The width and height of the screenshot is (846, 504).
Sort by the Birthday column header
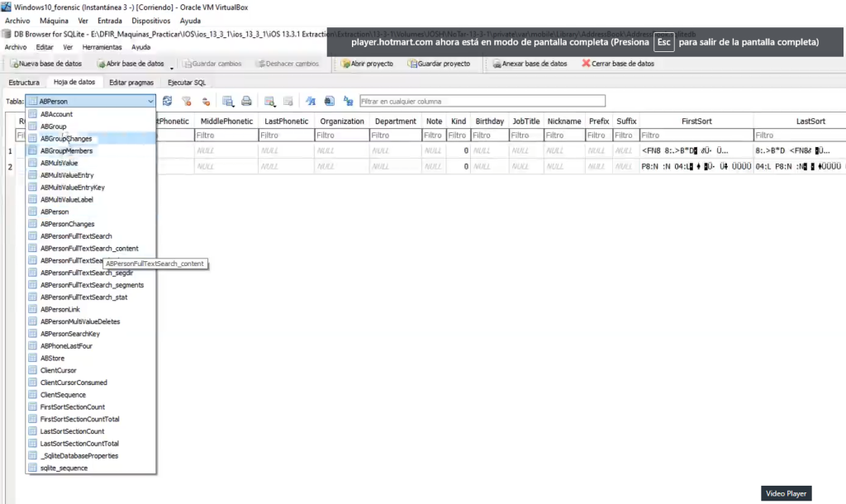489,121
